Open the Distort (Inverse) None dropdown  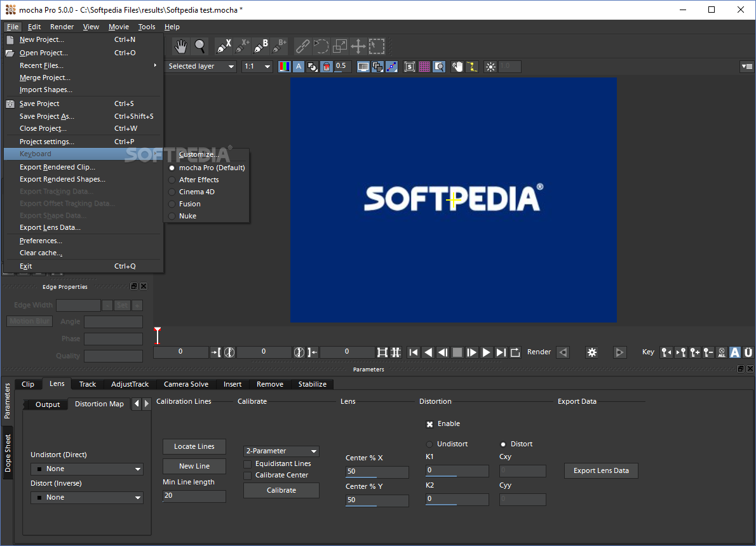87,497
